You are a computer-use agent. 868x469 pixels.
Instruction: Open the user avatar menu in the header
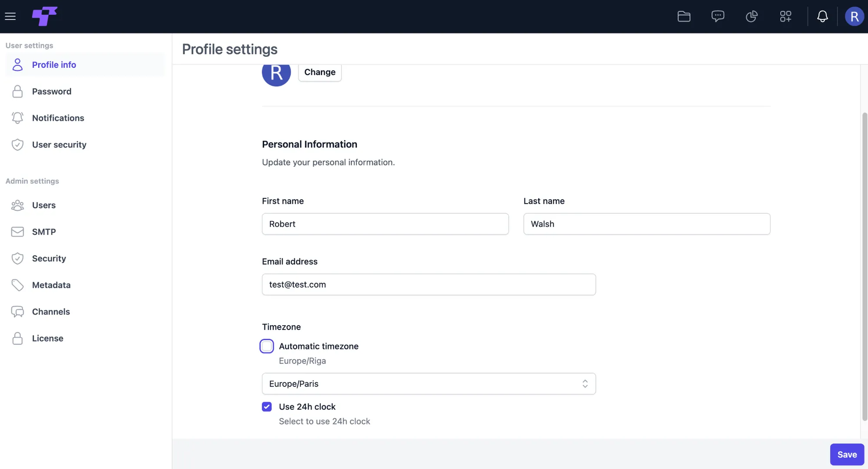click(x=854, y=17)
